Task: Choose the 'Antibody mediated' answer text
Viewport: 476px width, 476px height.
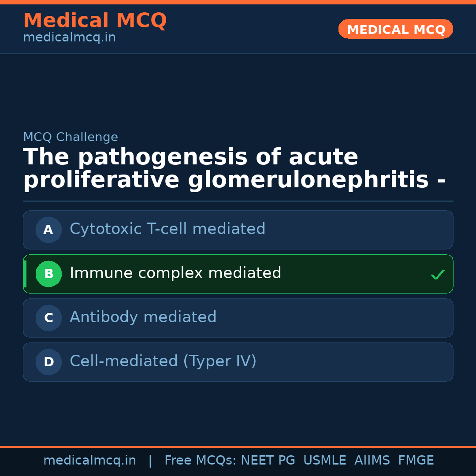Action: pos(143,317)
